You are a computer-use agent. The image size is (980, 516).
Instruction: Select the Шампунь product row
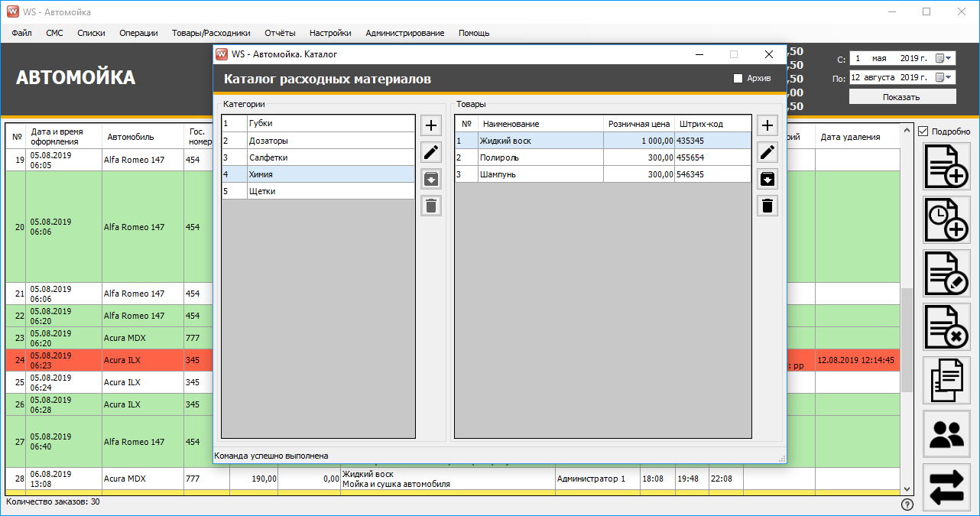point(540,174)
